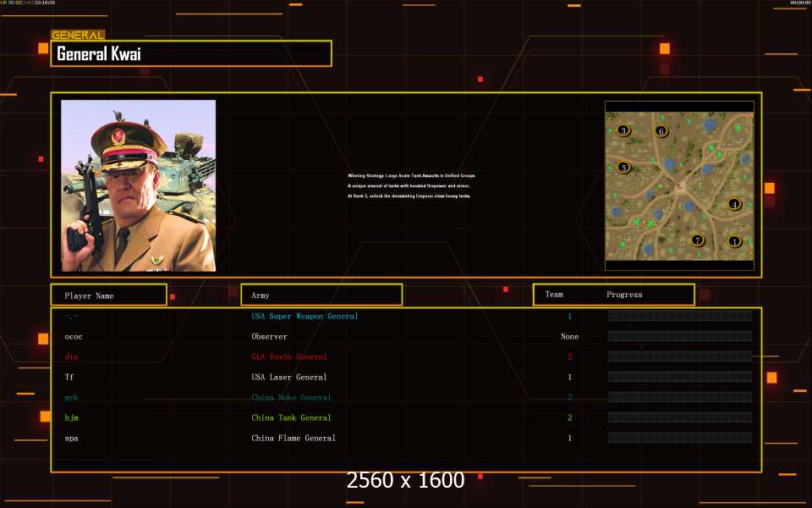Click the General Kwai name title bar
Viewport: 812px width, 508px height.
tap(191, 53)
